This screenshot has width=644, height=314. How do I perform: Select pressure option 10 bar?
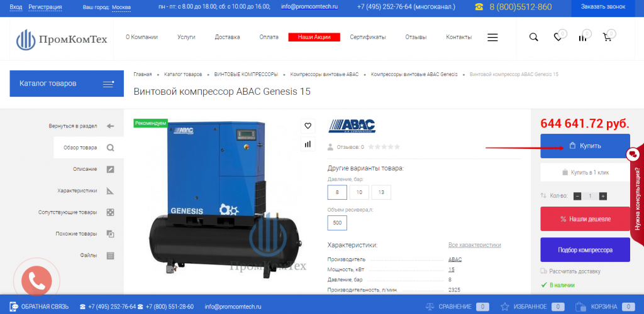point(359,192)
